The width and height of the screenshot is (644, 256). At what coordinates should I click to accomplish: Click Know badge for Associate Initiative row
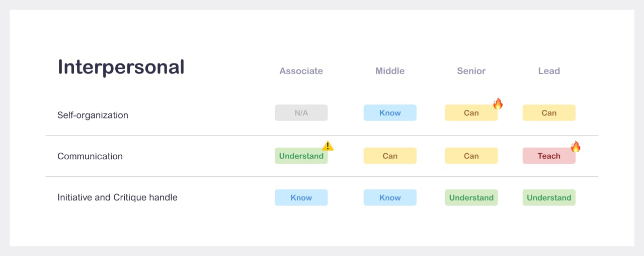point(301,198)
